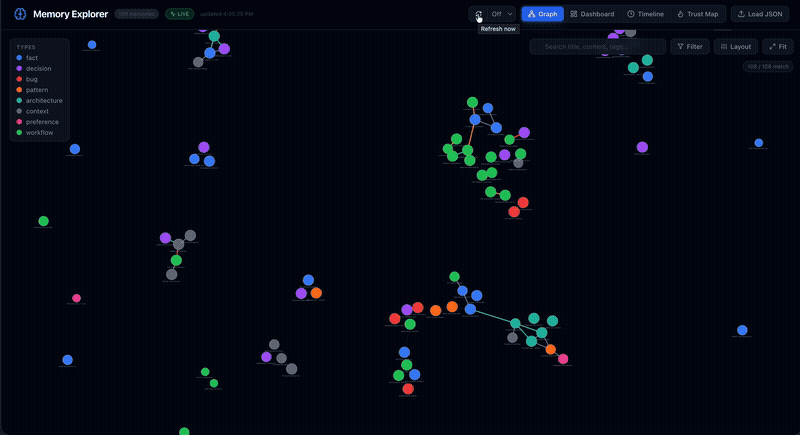Focus the search title, content, tags field
Viewport: 800px width, 435px height.
(597, 46)
